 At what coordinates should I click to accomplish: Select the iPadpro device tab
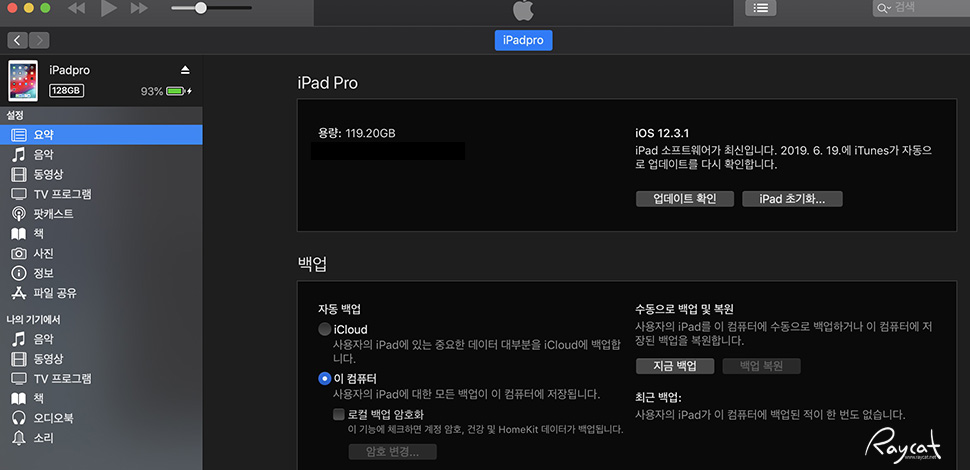click(523, 40)
